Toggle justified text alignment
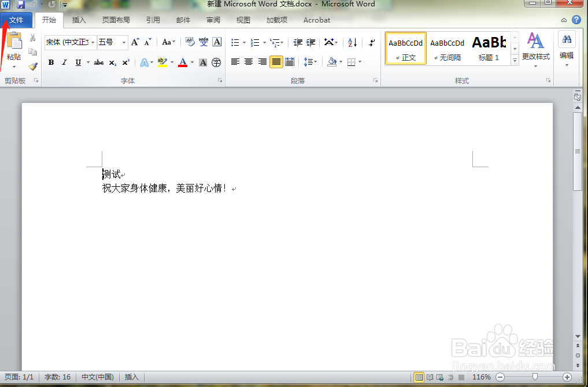This screenshot has width=588, height=387. click(x=275, y=62)
